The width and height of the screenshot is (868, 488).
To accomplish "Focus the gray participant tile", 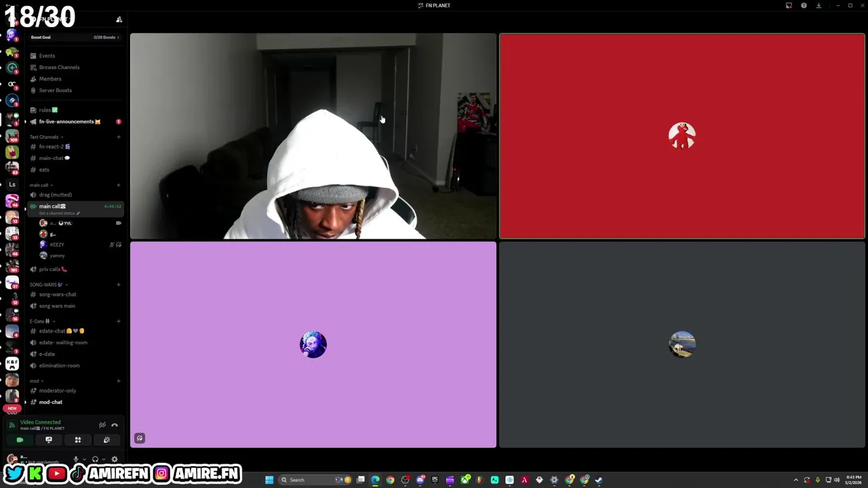I will coord(682,345).
